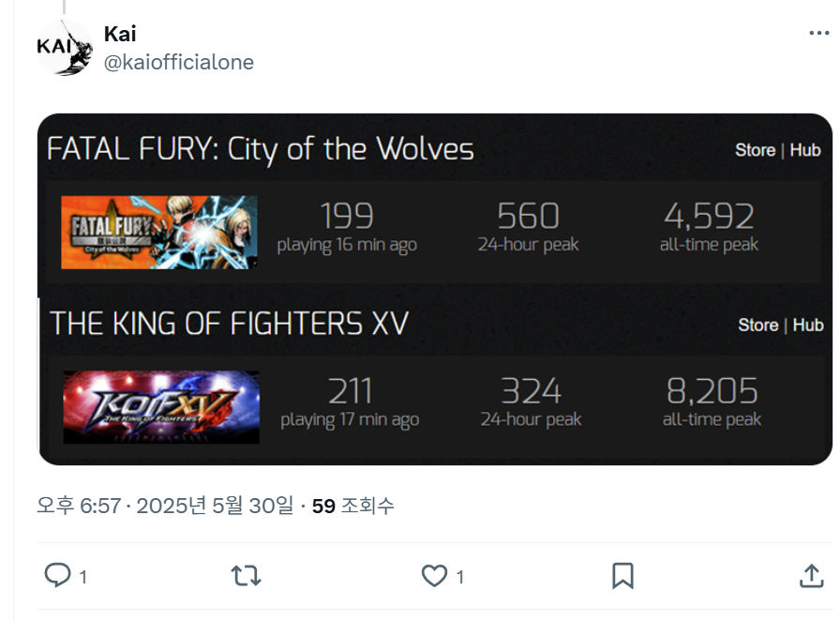The height and width of the screenshot is (621, 840).
Task: Click the KOF XV game banner thumbnail
Action: click(161, 407)
